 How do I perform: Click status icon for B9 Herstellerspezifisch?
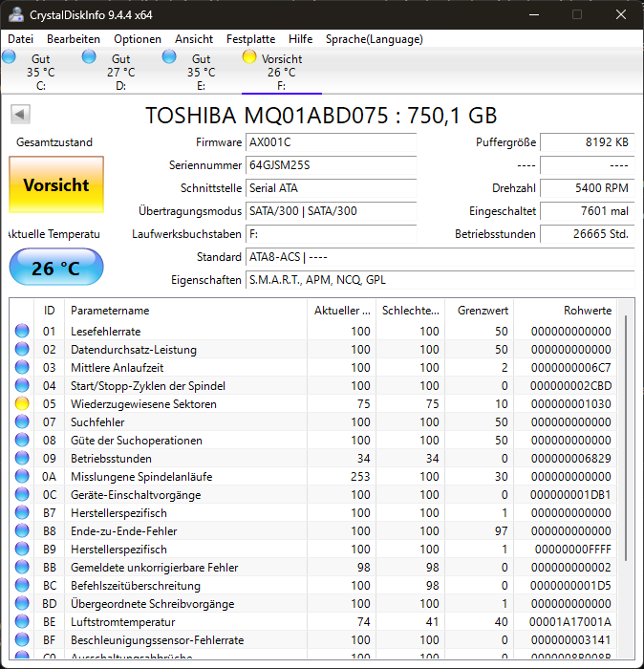(x=22, y=550)
